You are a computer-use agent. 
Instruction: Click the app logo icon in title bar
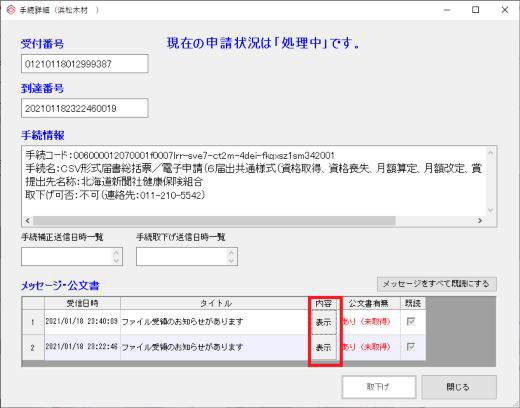11,10
